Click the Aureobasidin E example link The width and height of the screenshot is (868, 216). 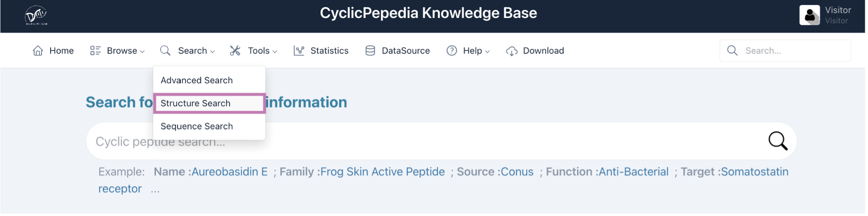pyautogui.click(x=230, y=172)
